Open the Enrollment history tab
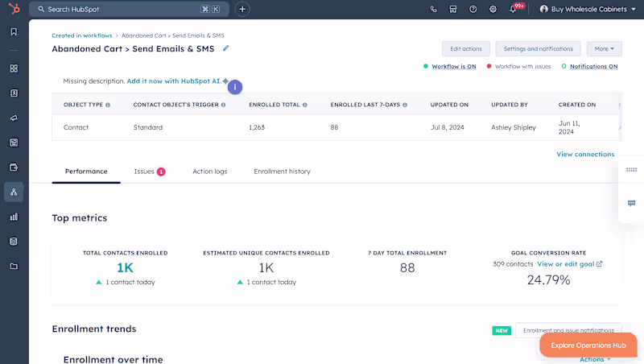Image resolution: width=644 pixels, height=364 pixels. coord(282,172)
